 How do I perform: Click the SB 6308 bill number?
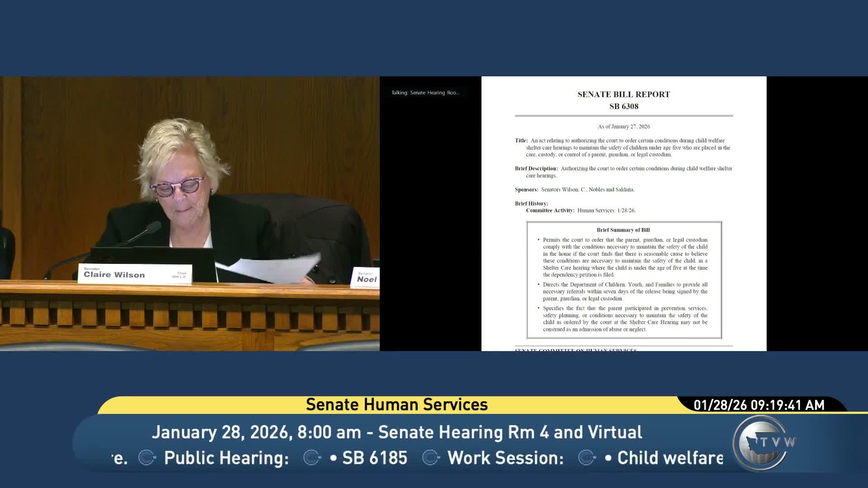click(623, 107)
